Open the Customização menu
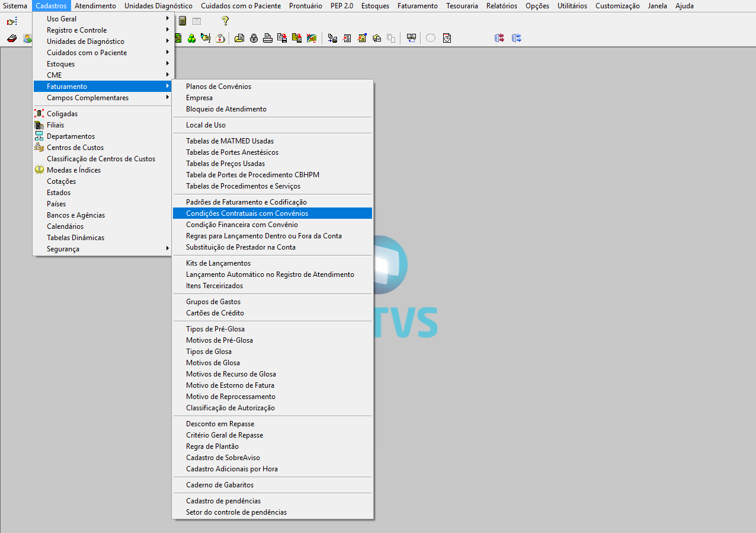This screenshot has width=756, height=533. pos(617,6)
